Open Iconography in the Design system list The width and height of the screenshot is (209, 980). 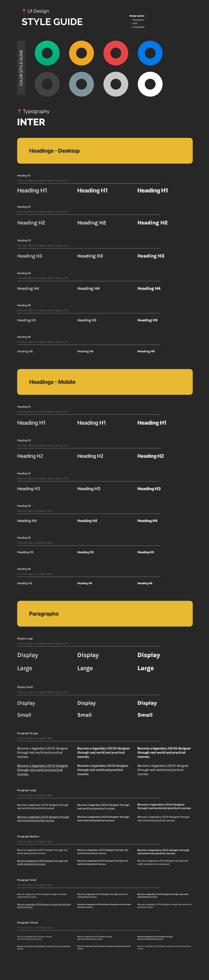click(138, 27)
